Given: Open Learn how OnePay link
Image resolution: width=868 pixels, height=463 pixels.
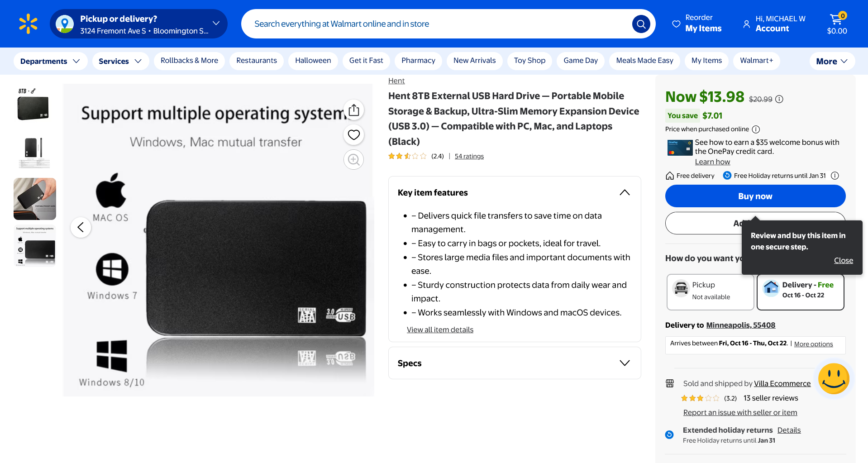Looking at the screenshot, I should point(712,162).
